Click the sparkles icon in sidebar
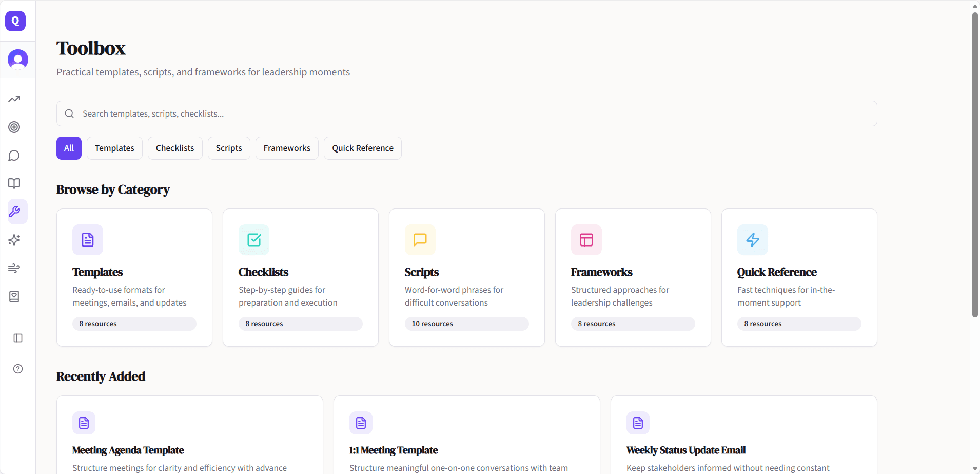The image size is (980, 474). click(x=14, y=240)
